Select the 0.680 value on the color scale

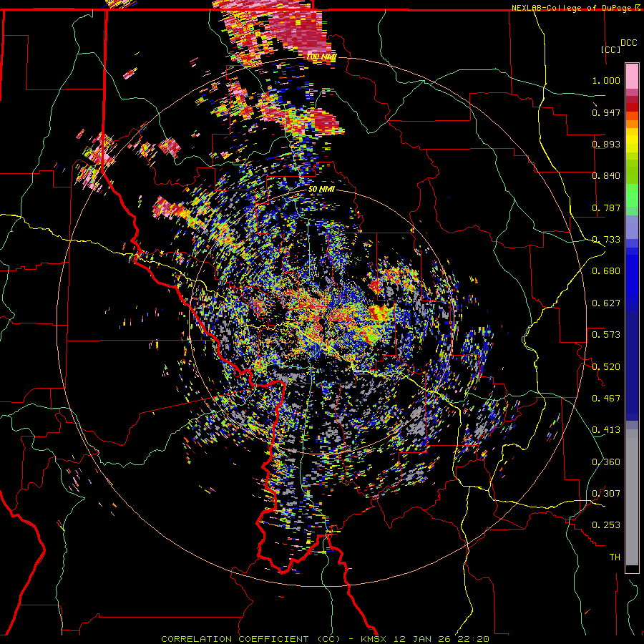click(606, 271)
